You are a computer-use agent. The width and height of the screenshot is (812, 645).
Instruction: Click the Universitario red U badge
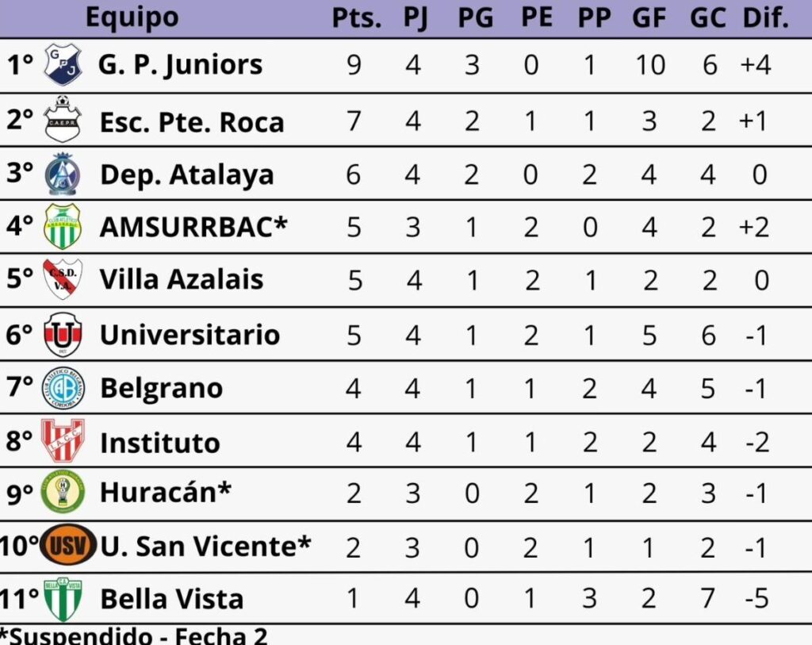[63, 334]
